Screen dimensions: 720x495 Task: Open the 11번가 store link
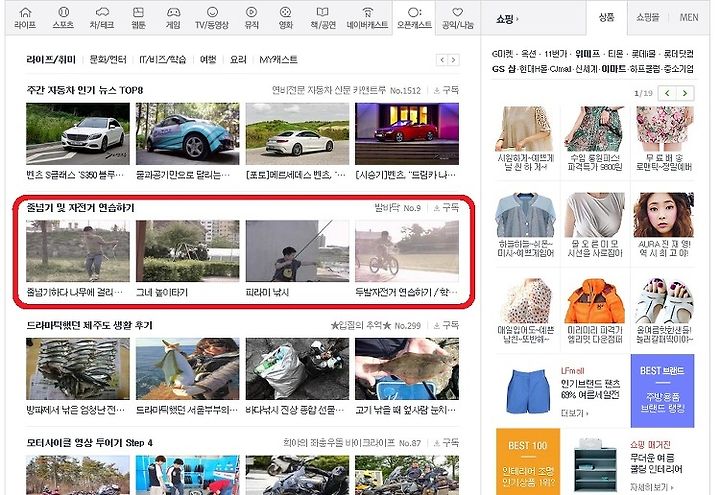pyautogui.click(x=556, y=54)
